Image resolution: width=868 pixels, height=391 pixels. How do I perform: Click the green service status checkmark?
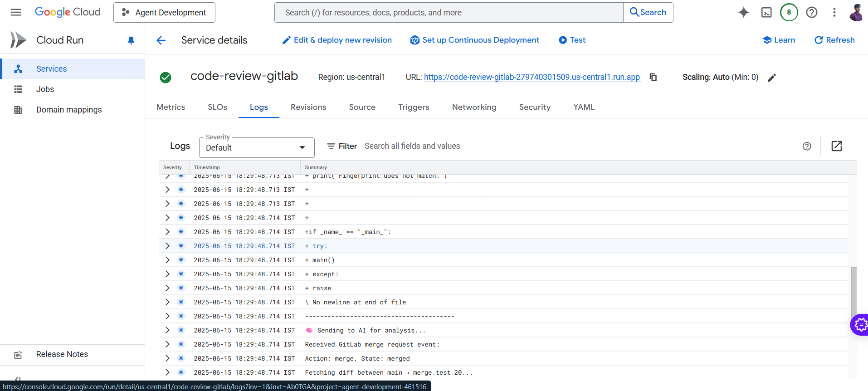(x=166, y=78)
